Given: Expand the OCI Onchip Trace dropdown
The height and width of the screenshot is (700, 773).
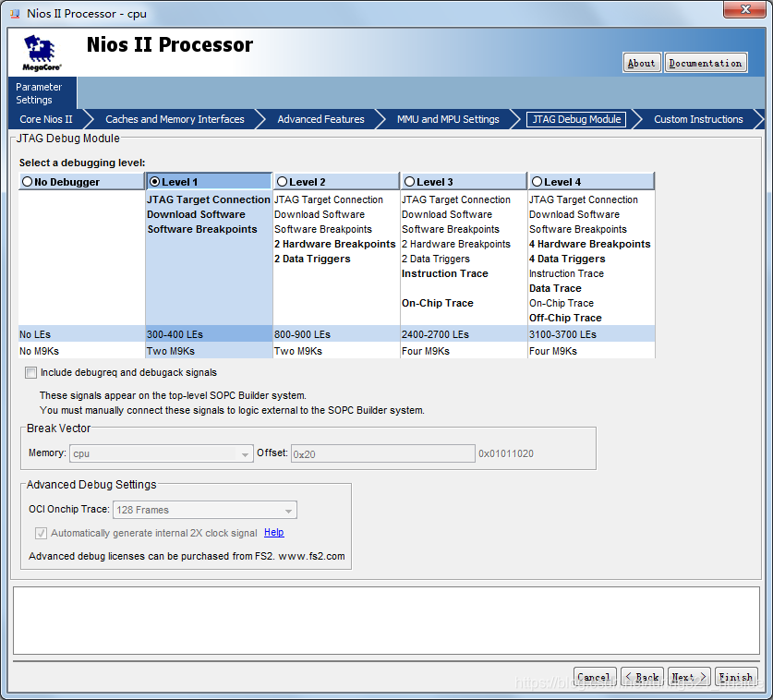Looking at the screenshot, I should tap(205, 510).
